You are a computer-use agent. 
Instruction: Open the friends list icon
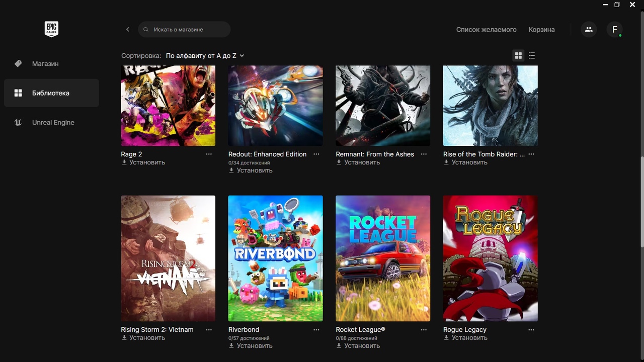click(x=589, y=29)
